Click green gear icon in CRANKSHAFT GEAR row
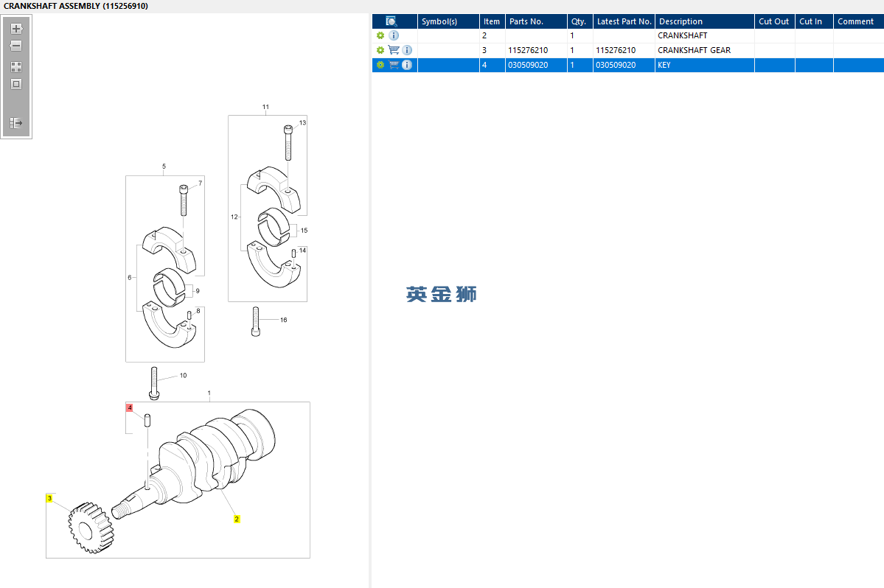 pyautogui.click(x=380, y=50)
